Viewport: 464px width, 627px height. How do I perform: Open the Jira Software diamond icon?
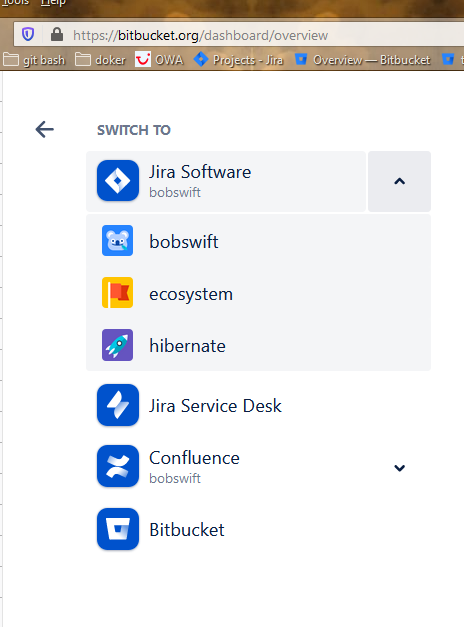click(118, 181)
